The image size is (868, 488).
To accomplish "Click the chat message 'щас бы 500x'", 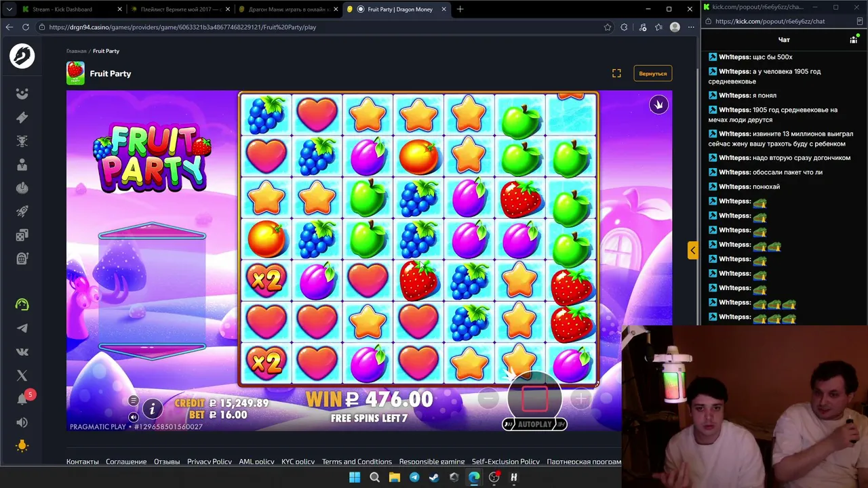I will pos(772,57).
